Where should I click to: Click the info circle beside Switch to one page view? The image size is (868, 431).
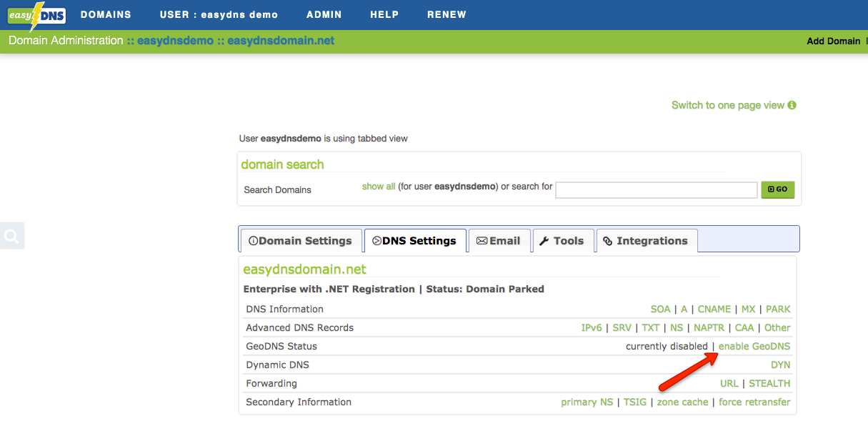(x=791, y=104)
